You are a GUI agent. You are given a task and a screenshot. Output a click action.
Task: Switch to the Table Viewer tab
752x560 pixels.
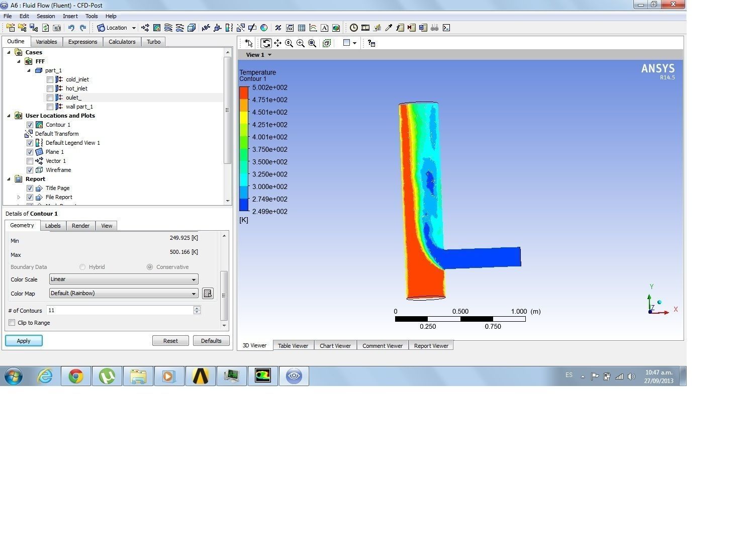pos(293,346)
